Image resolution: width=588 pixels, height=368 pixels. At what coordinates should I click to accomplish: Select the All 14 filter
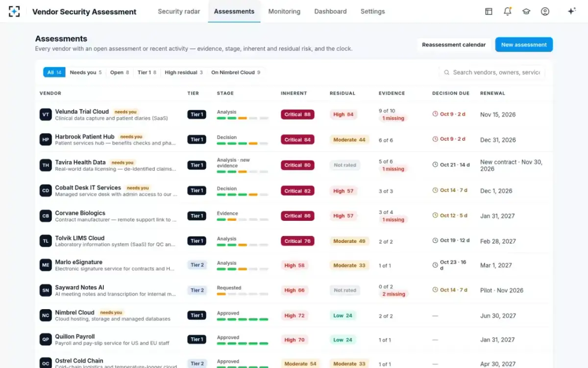coord(54,72)
